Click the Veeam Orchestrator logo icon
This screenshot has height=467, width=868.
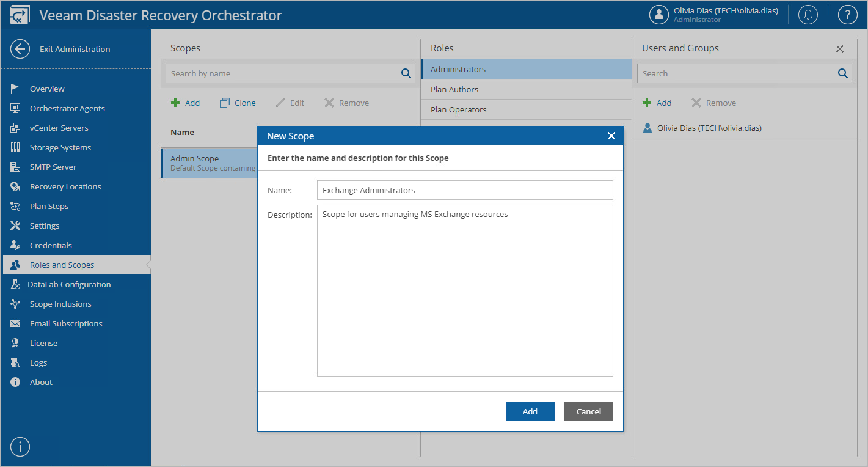pyautogui.click(x=20, y=15)
